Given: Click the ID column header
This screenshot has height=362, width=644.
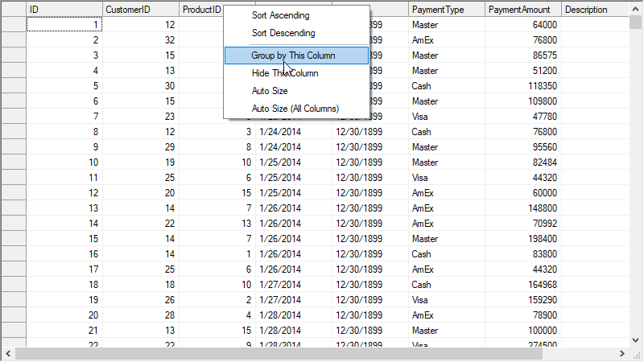Looking at the screenshot, I should (x=64, y=10).
